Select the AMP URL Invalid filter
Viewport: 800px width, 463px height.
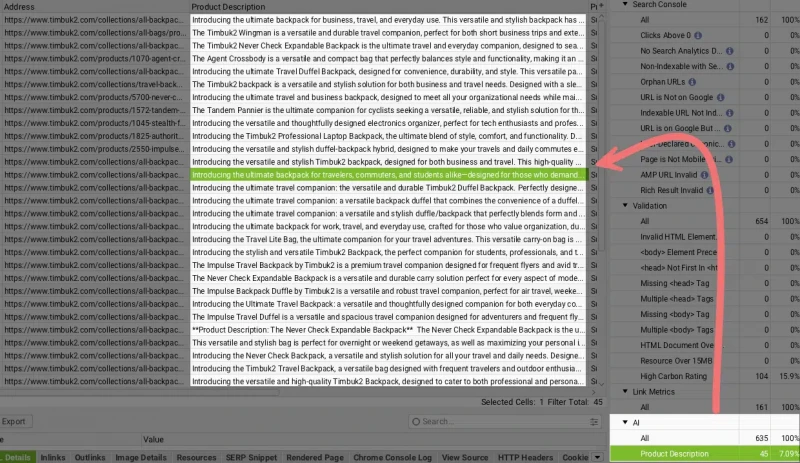click(x=705, y=175)
